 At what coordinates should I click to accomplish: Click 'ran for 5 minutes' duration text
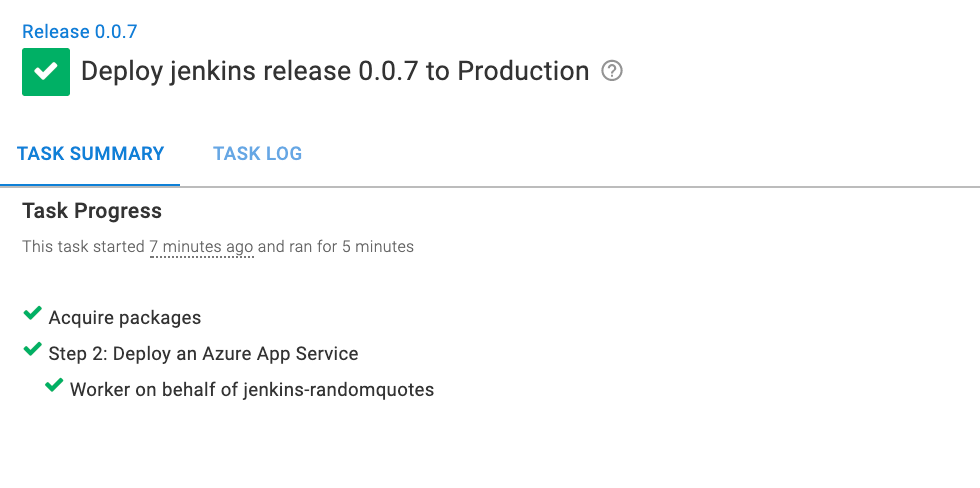click(x=351, y=247)
